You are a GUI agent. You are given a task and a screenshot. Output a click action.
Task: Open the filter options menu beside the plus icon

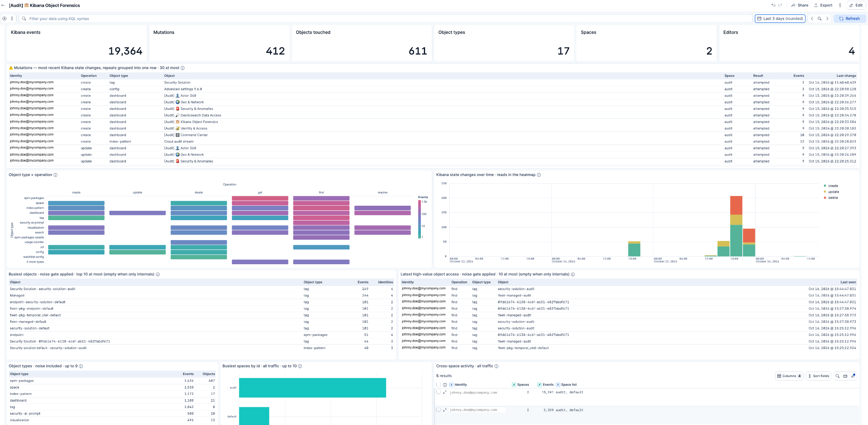click(x=12, y=19)
